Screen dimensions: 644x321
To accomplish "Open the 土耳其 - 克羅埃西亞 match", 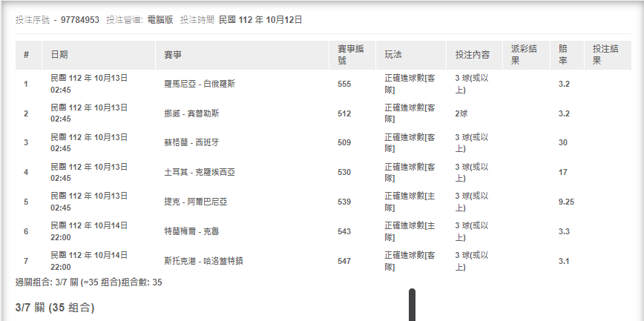I will click(x=200, y=172).
